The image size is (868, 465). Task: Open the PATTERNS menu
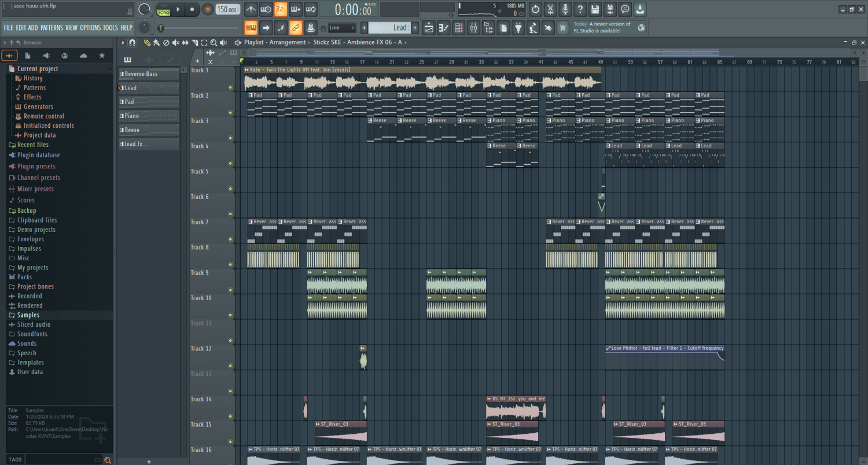click(52, 28)
